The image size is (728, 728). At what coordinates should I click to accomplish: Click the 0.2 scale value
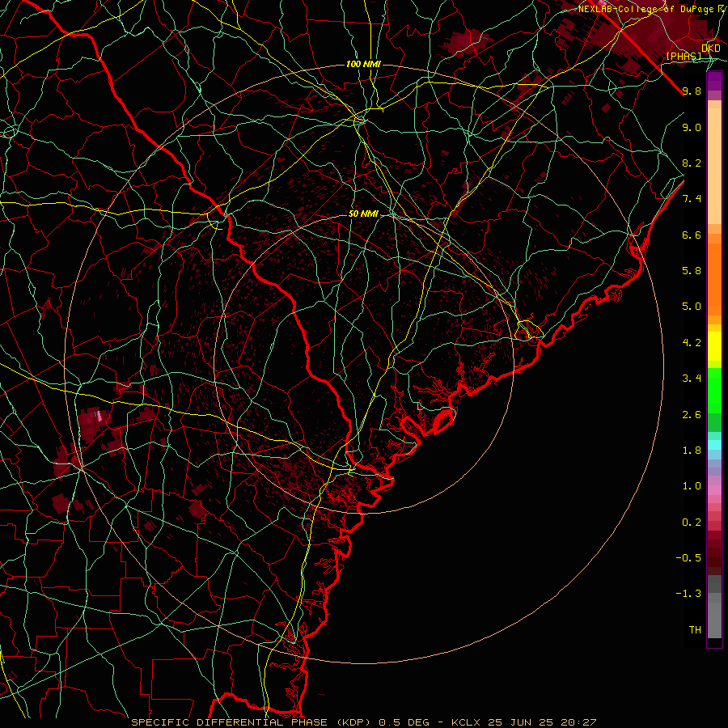(692, 523)
